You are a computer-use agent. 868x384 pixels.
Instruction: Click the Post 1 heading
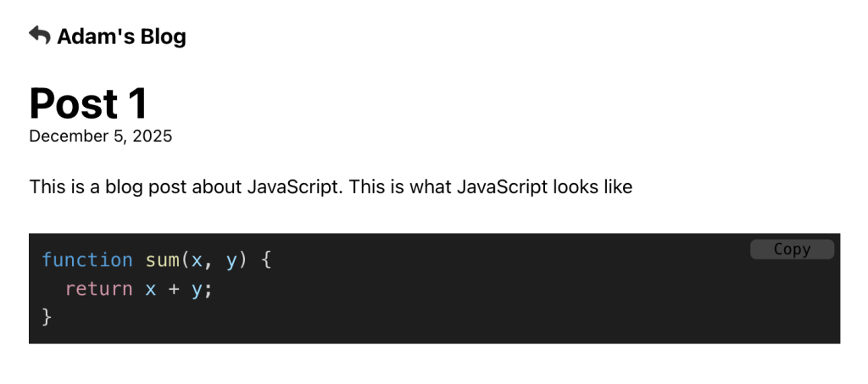click(x=88, y=103)
